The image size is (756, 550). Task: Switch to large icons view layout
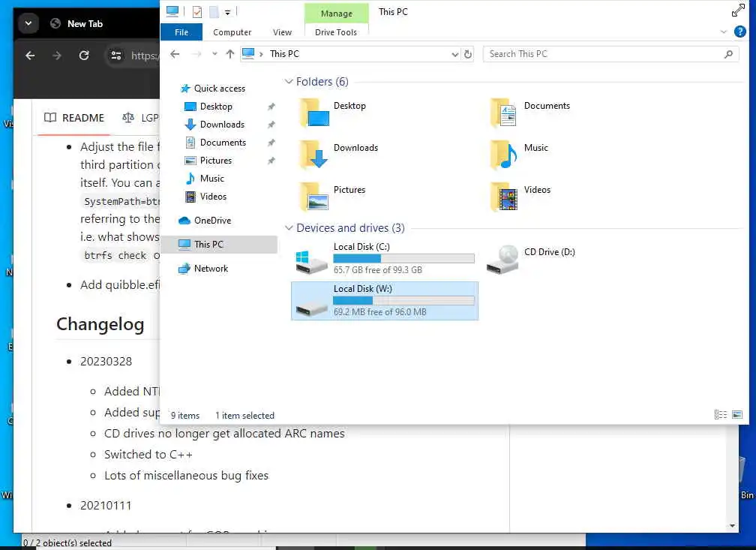tap(737, 414)
